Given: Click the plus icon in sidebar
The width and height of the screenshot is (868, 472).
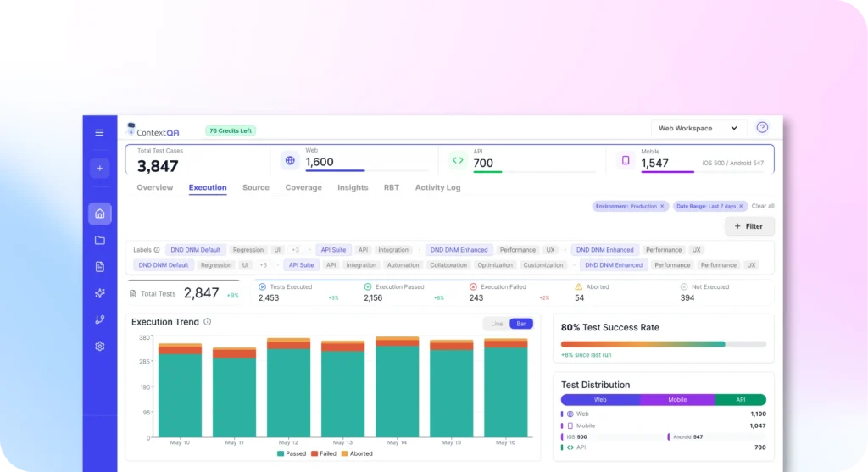Looking at the screenshot, I should (99, 169).
